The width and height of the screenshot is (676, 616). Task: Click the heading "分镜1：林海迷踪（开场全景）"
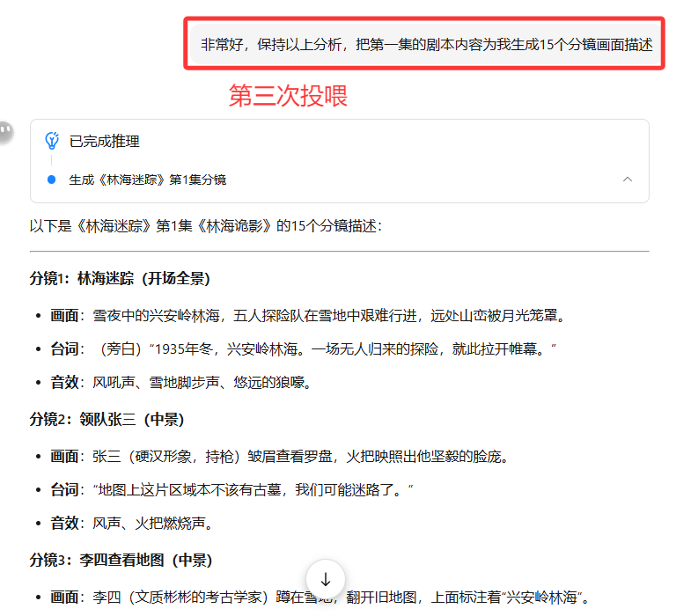(120, 279)
